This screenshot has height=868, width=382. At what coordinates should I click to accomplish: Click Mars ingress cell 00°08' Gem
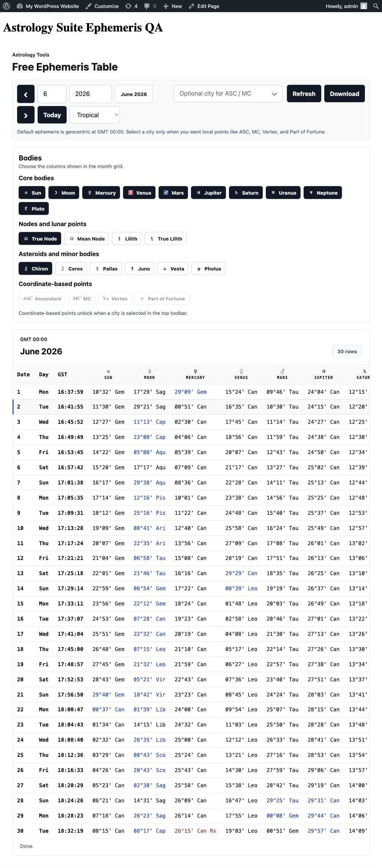[x=282, y=816]
